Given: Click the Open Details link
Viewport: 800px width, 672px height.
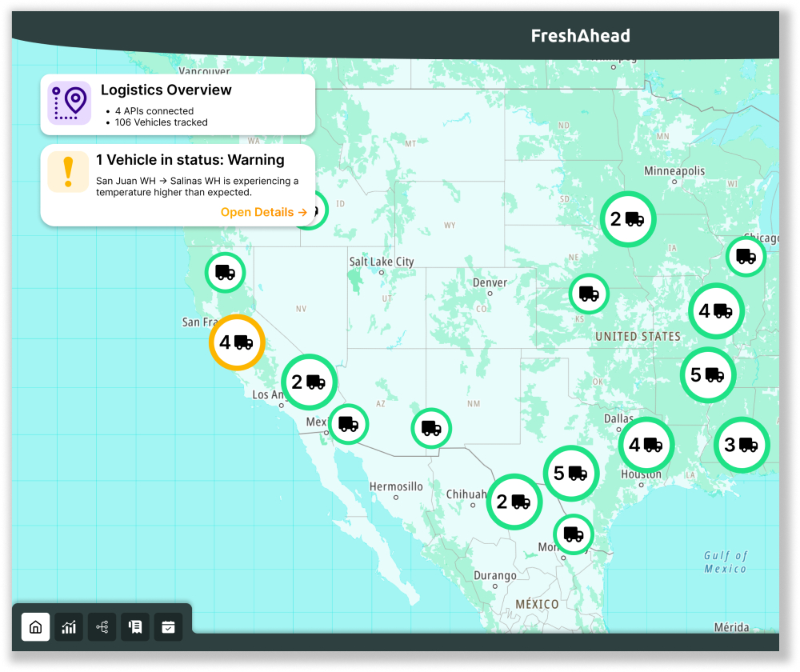Looking at the screenshot, I should tap(263, 212).
